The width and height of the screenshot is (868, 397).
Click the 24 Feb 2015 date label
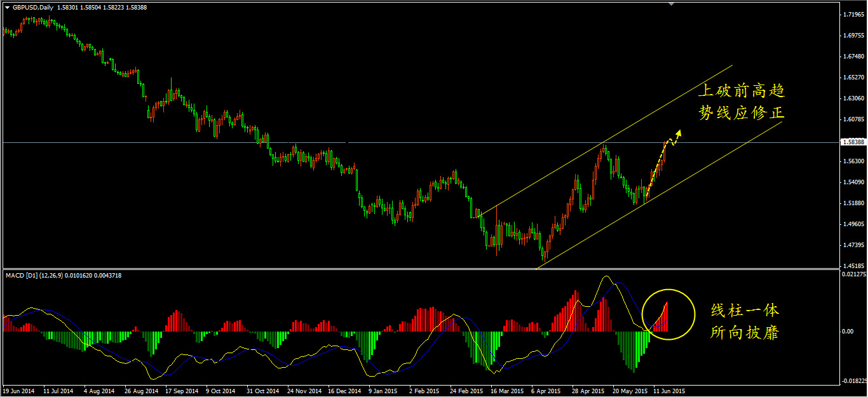[466, 391]
